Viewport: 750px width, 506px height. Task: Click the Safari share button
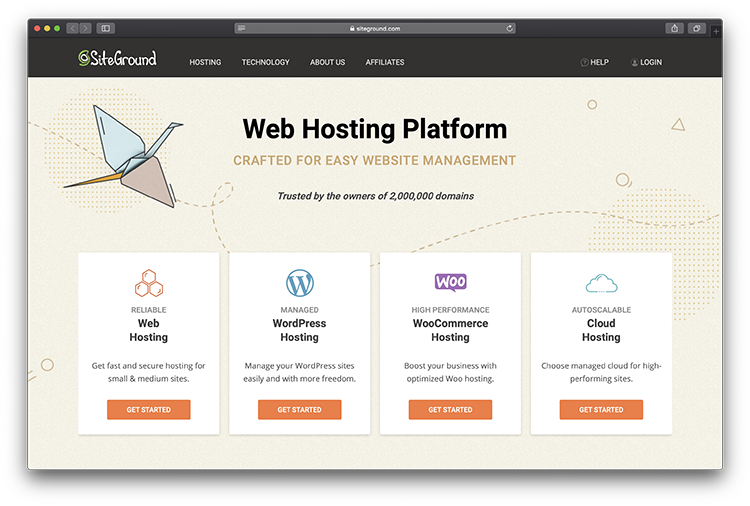point(674,28)
